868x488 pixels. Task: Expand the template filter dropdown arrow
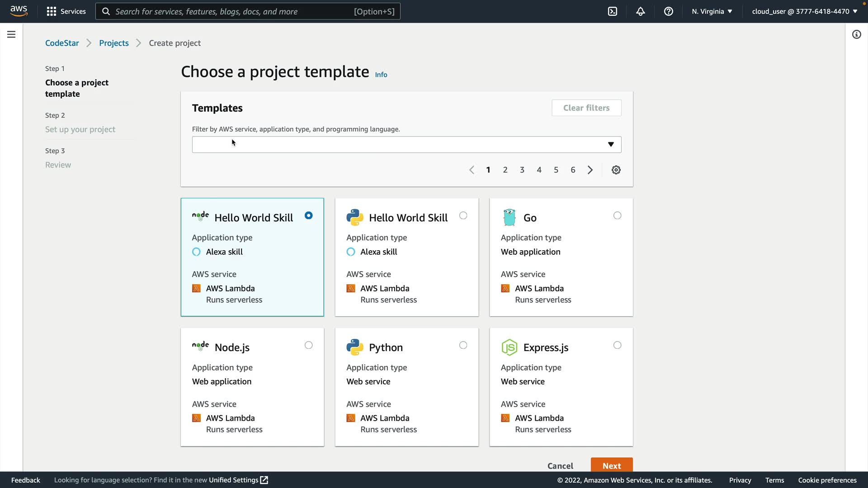(x=611, y=145)
